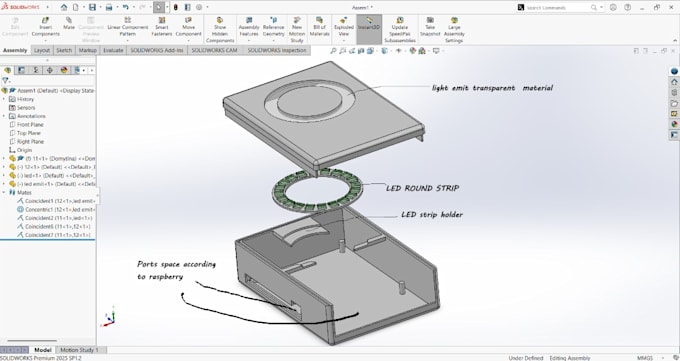
Task: Save the assembly with the floppy disk icon
Action: click(x=92, y=7)
